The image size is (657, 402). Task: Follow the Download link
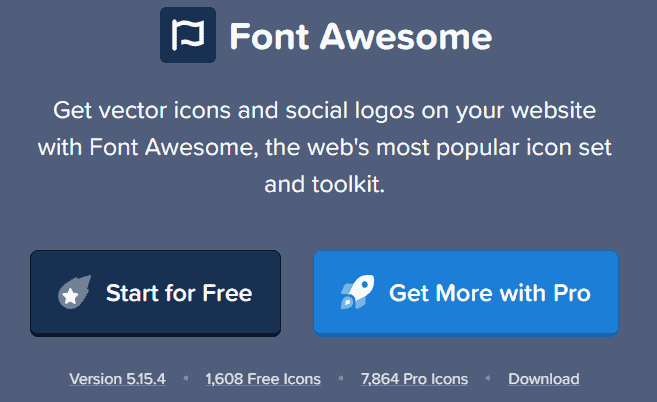coord(544,379)
